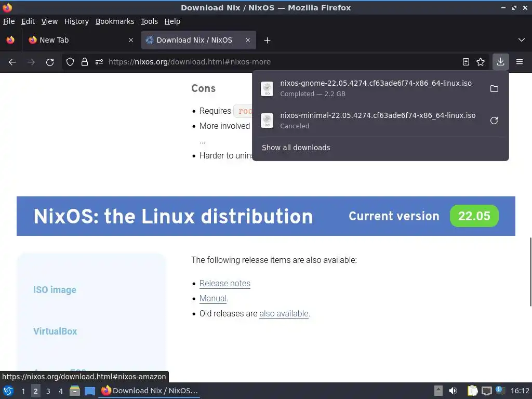
Task: Open the file manager from taskbar
Action: coord(75,391)
